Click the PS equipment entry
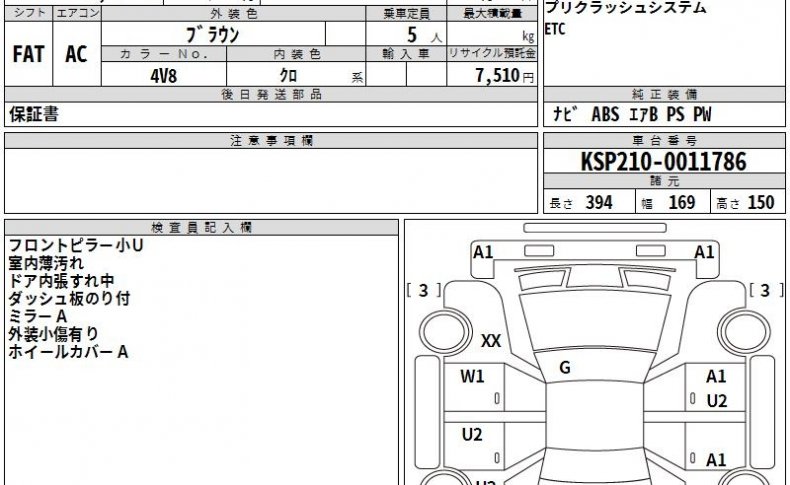 (x=676, y=114)
